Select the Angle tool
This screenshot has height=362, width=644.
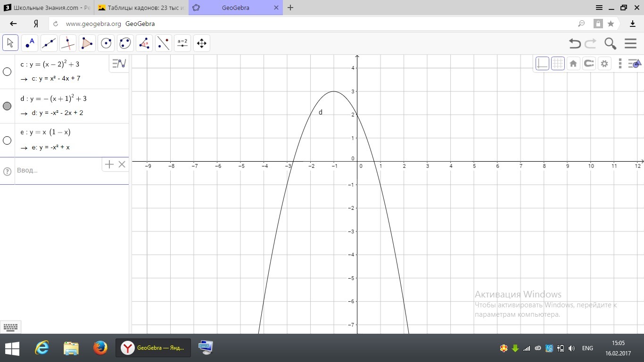(x=144, y=43)
